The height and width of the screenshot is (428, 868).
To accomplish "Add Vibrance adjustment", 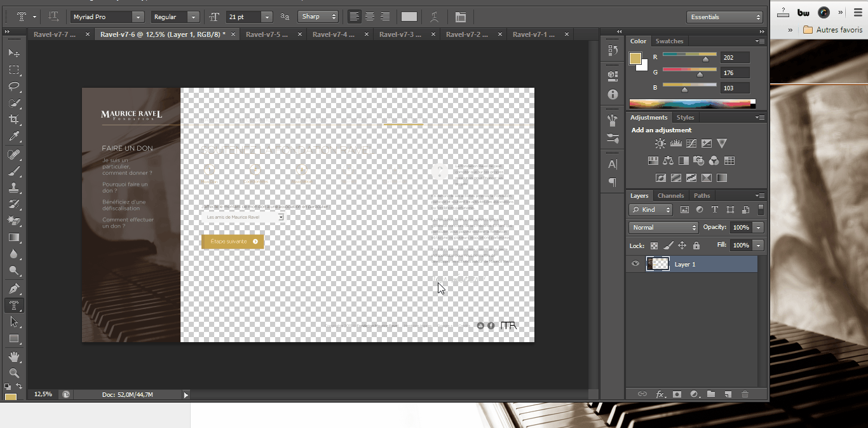I will tap(721, 144).
